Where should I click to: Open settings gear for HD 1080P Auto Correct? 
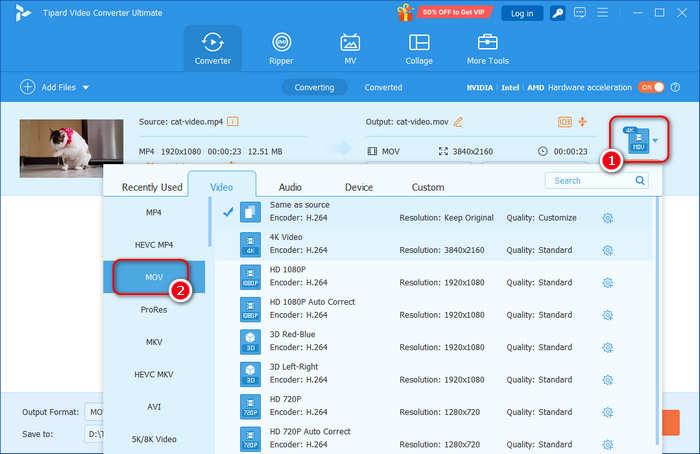point(608,315)
